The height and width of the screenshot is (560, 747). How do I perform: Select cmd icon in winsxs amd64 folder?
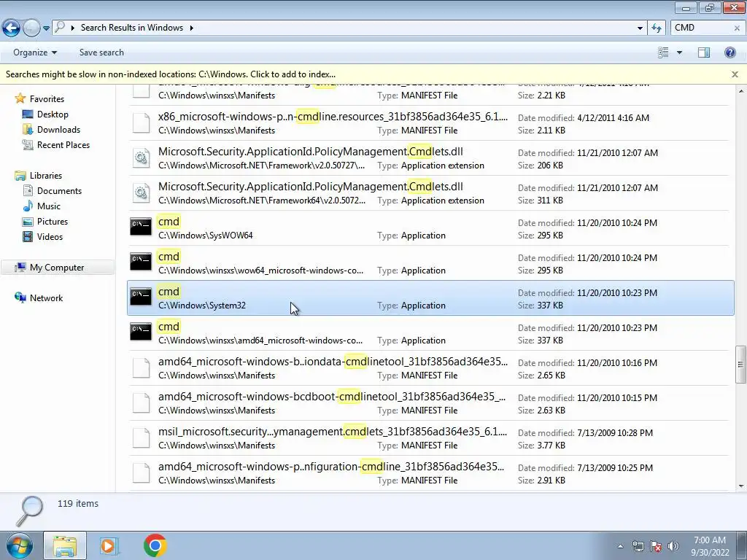pyautogui.click(x=141, y=332)
